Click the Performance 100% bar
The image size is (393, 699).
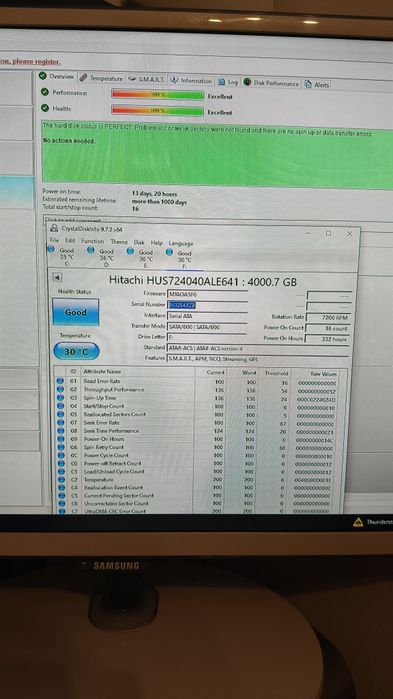[158, 95]
